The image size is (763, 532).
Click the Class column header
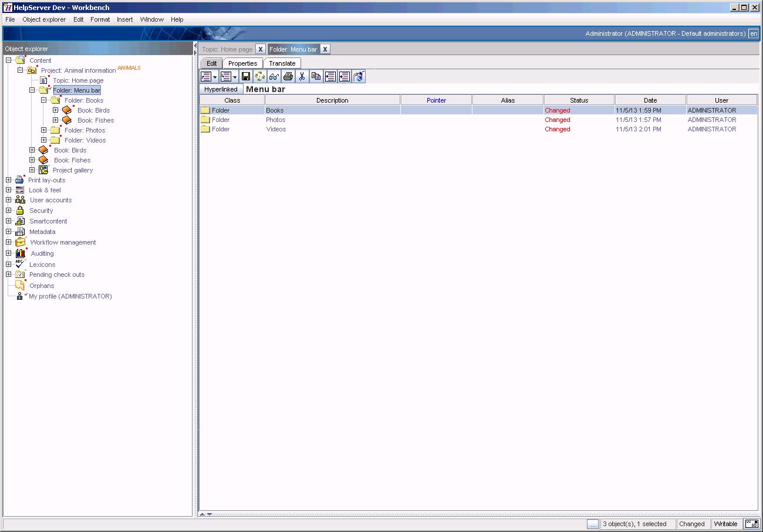tap(232, 100)
